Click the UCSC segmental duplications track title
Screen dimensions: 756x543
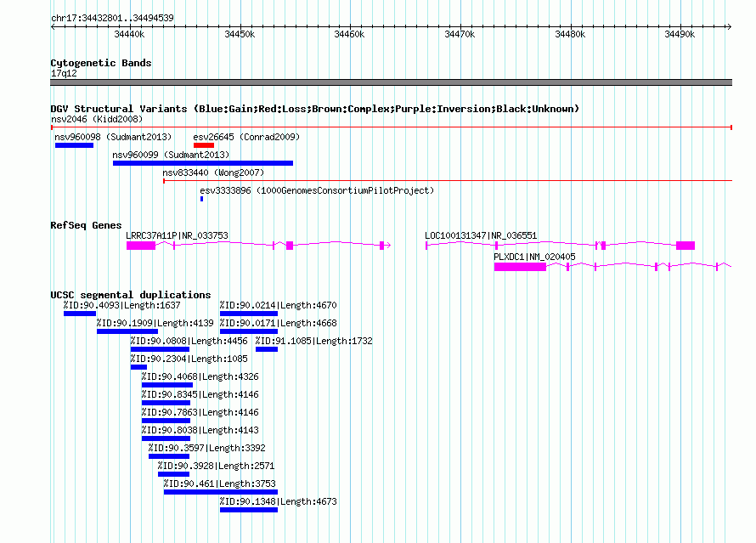131,295
